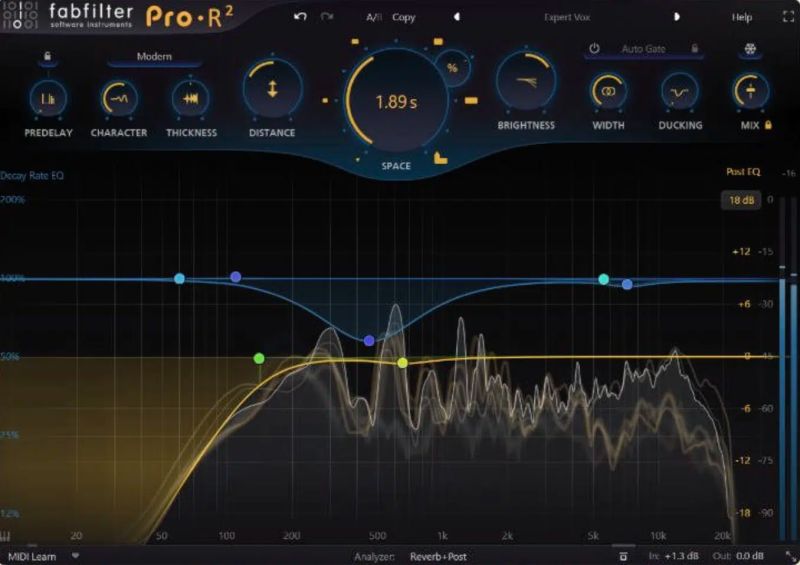Image resolution: width=800 pixels, height=565 pixels.
Task: Toggle the Auto Gate lock icon
Action: coord(694,48)
